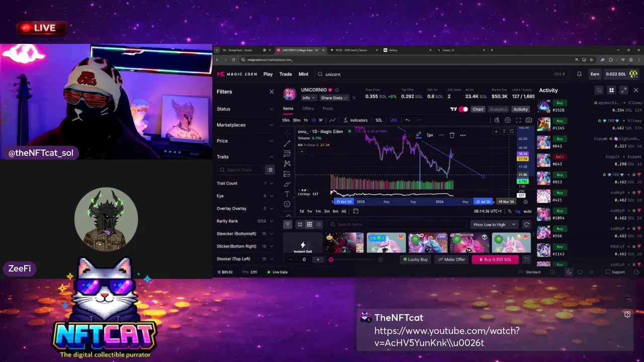
Task: Expand the Rarity Rank trait
Action: coord(245,221)
